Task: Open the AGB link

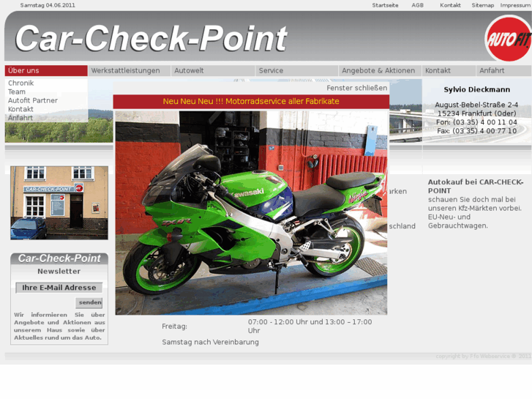Action: click(x=417, y=5)
